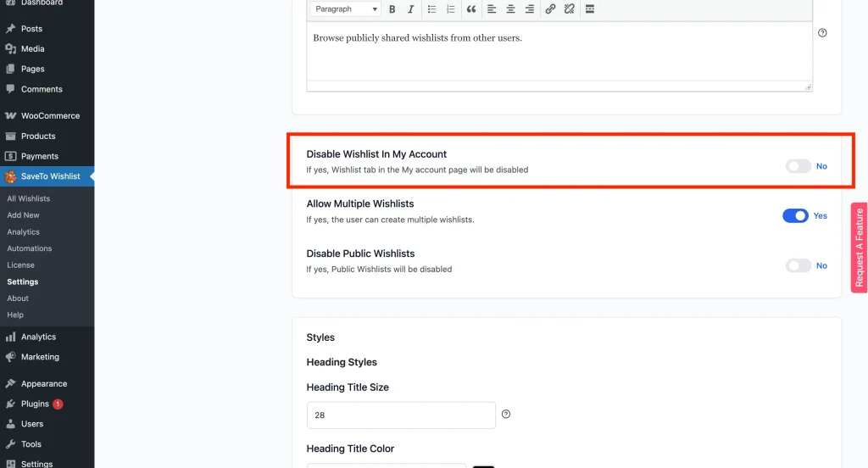868x468 pixels.
Task: Open About submenu item
Action: 18,298
